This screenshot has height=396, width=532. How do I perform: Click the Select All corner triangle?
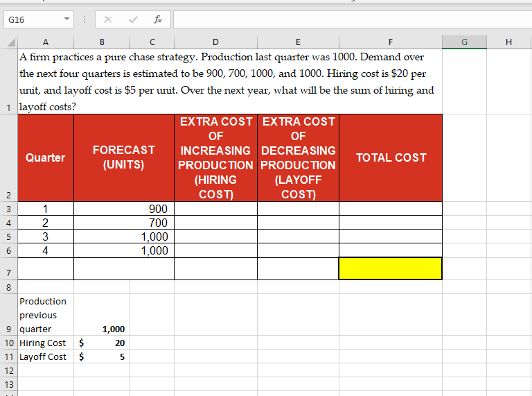tap(11, 42)
